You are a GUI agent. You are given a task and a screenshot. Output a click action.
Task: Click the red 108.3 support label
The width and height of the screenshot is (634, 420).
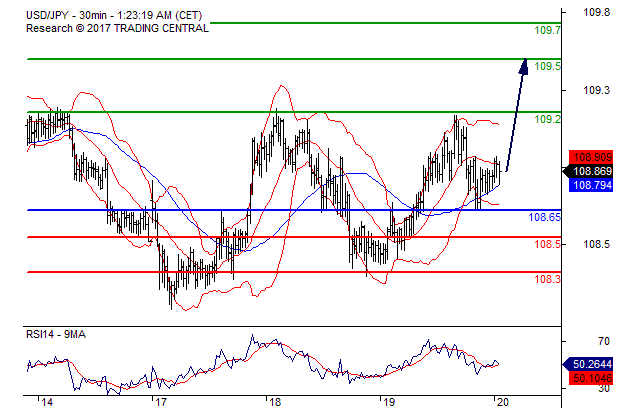click(547, 279)
